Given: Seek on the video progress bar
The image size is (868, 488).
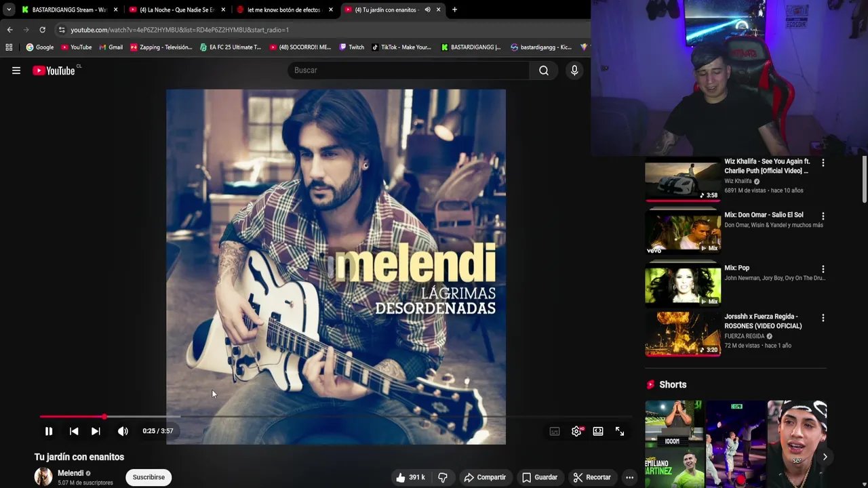Looking at the screenshot, I should (x=336, y=416).
